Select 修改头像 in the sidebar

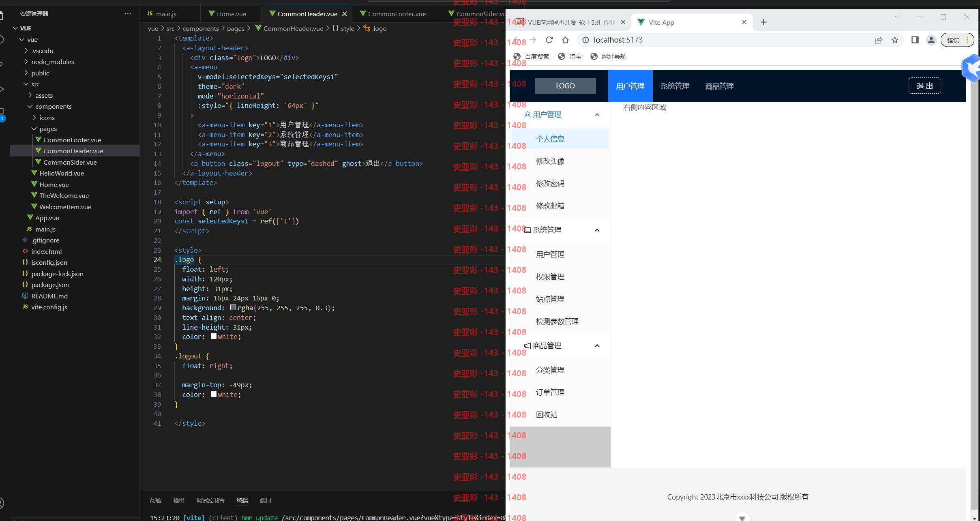[x=560, y=161]
